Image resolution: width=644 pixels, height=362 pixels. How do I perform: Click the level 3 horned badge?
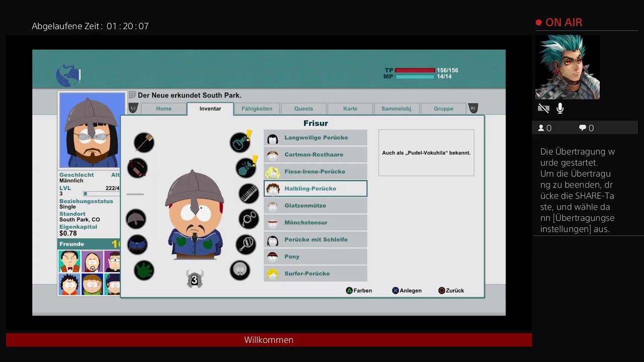click(x=194, y=280)
